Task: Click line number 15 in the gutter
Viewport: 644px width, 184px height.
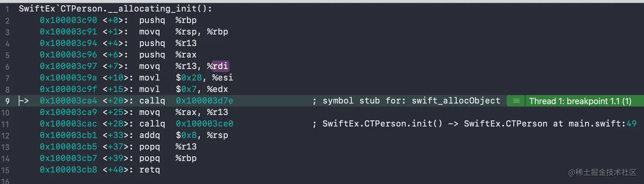Action: (6, 170)
